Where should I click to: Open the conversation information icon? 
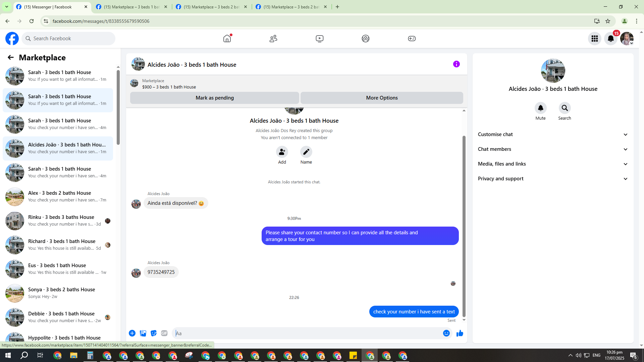point(457,64)
